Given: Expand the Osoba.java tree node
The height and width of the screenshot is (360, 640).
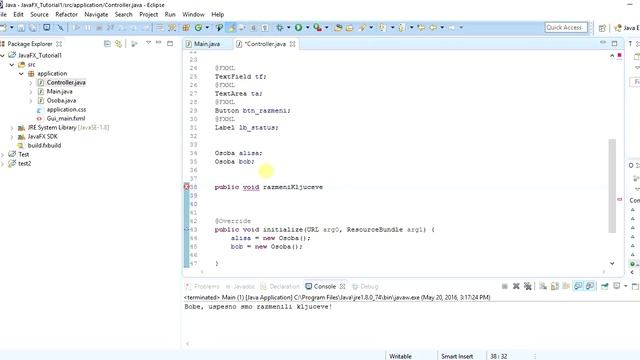Looking at the screenshot, I should (x=31, y=100).
